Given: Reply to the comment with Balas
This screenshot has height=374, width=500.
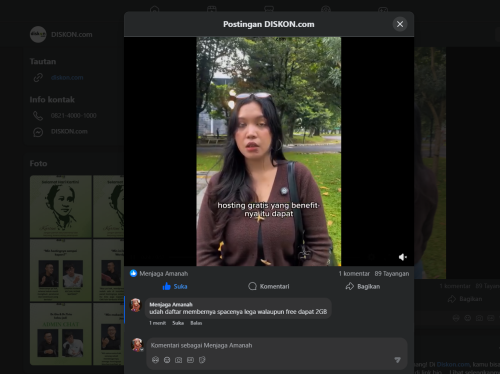Looking at the screenshot, I should point(196,323).
